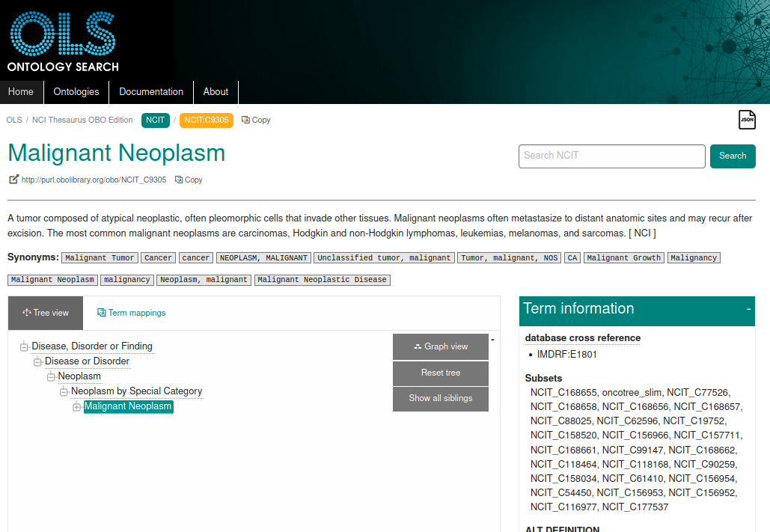This screenshot has width=770, height=532.
Task: Open the Ontologies menu
Action: [x=76, y=92]
